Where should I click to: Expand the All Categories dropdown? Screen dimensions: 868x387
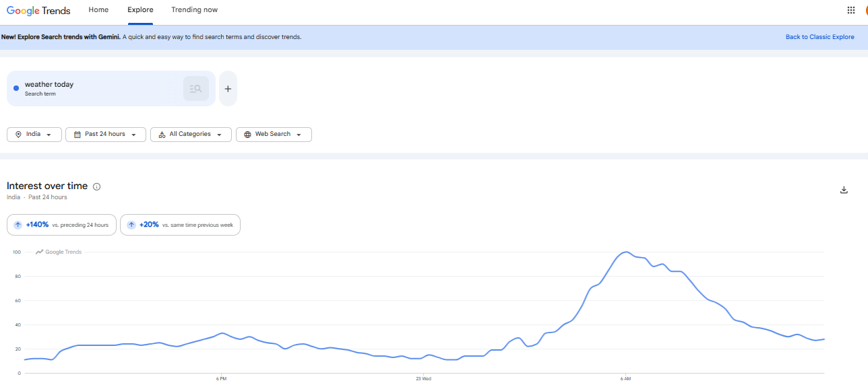point(191,135)
